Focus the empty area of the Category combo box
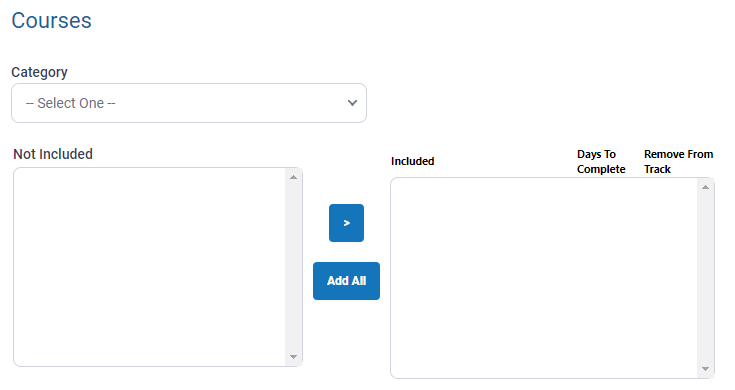 (230, 103)
